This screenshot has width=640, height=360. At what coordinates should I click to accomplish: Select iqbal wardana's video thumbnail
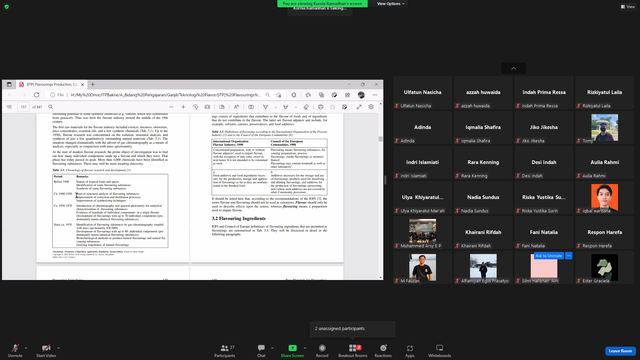604,198
